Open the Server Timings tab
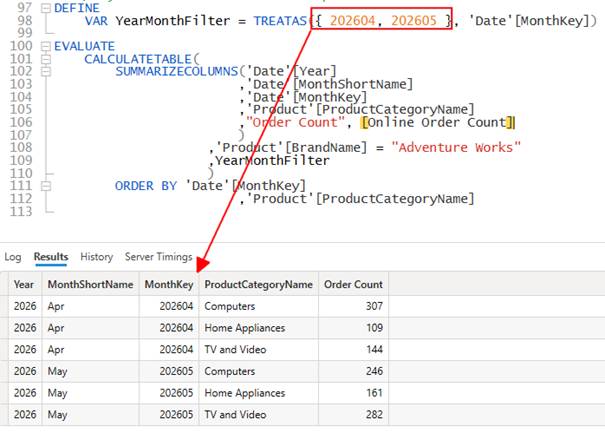 158,257
